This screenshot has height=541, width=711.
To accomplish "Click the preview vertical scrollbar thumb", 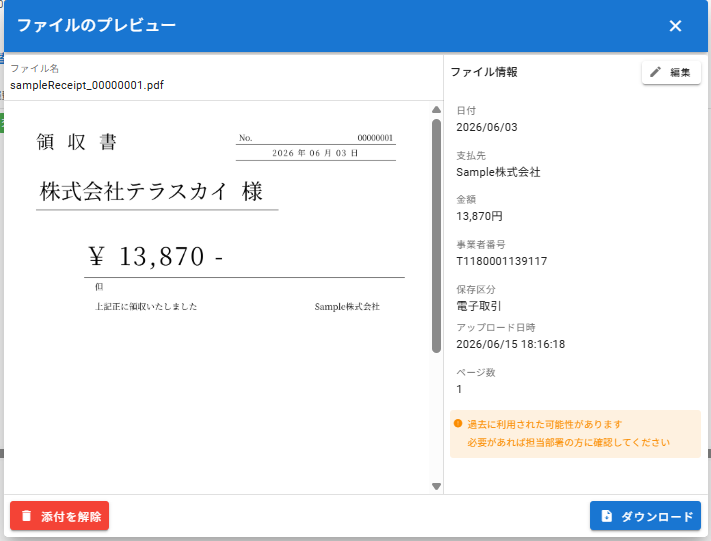I will [x=436, y=236].
